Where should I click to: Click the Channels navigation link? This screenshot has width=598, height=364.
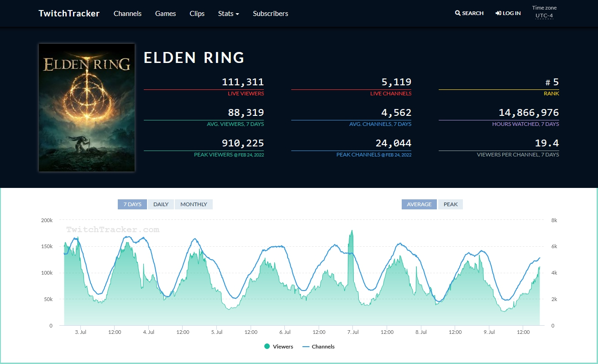click(127, 14)
